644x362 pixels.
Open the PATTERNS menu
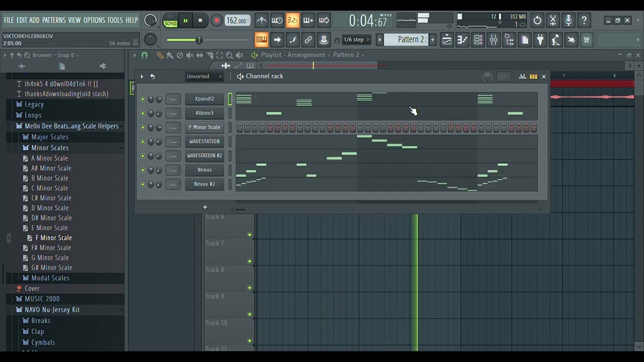point(54,20)
